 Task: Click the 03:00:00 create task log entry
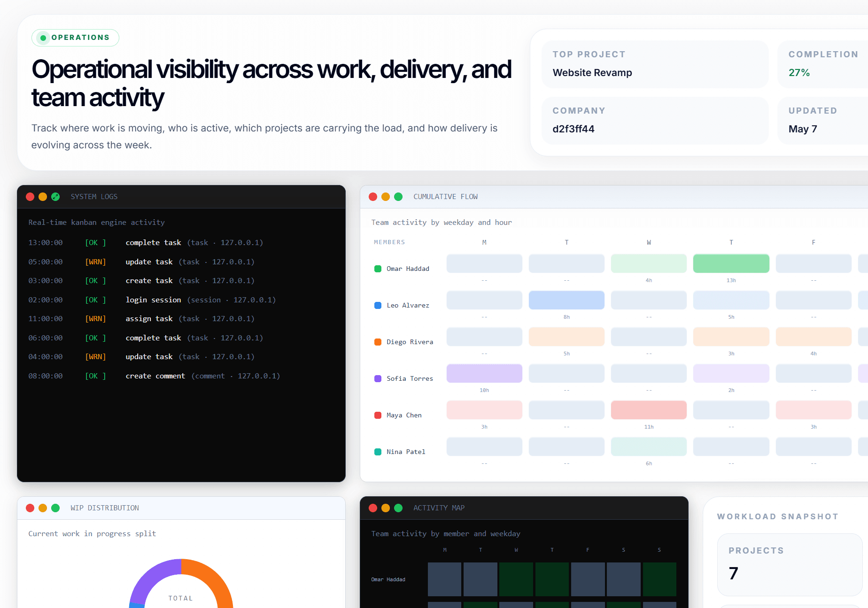pos(181,281)
